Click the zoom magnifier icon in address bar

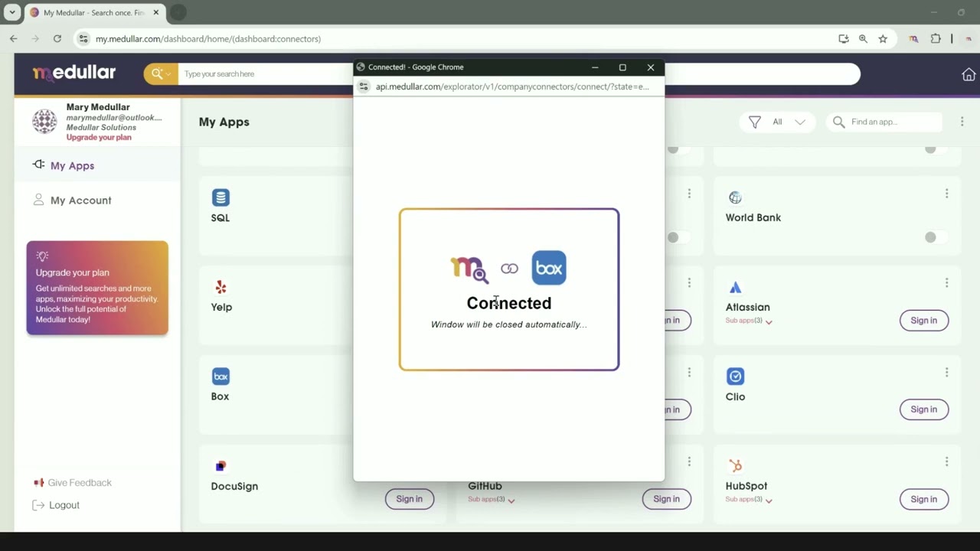tap(863, 39)
